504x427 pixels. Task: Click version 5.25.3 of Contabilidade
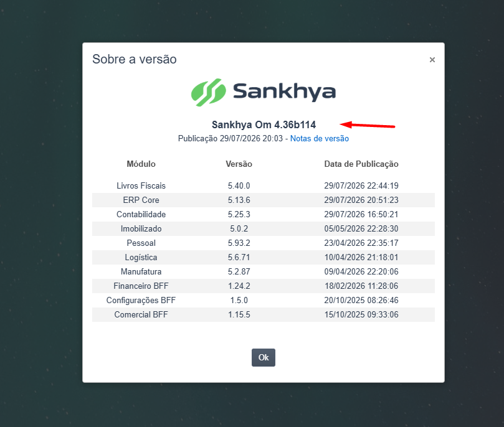(239, 214)
